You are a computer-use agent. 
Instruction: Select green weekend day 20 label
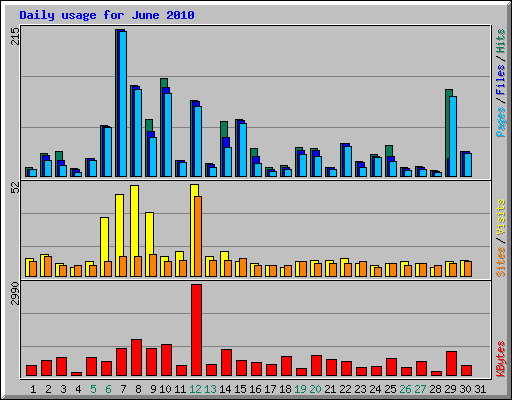[x=315, y=389]
